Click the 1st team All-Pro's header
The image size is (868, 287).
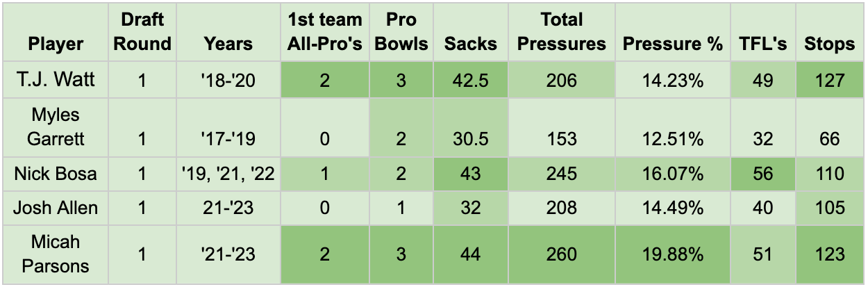pos(324,32)
